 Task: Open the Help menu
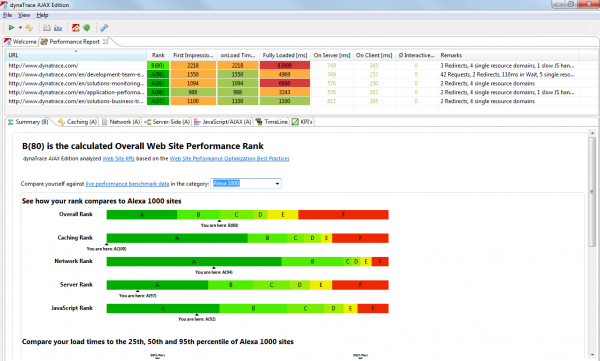(42, 15)
